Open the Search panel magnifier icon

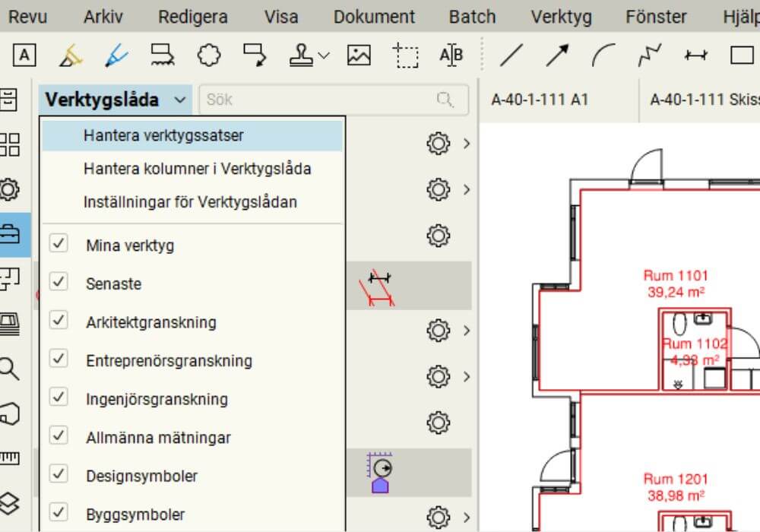[10, 369]
